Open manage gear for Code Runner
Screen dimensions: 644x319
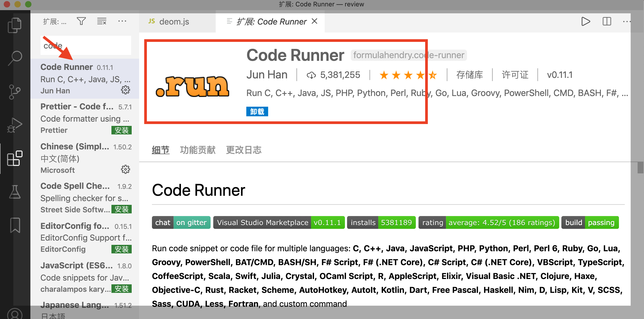click(x=126, y=90)
